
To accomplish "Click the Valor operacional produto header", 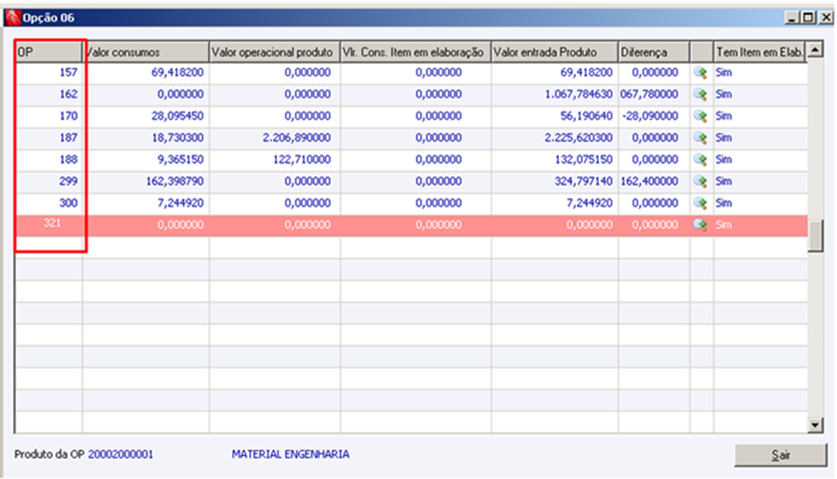I will point(275,52).
